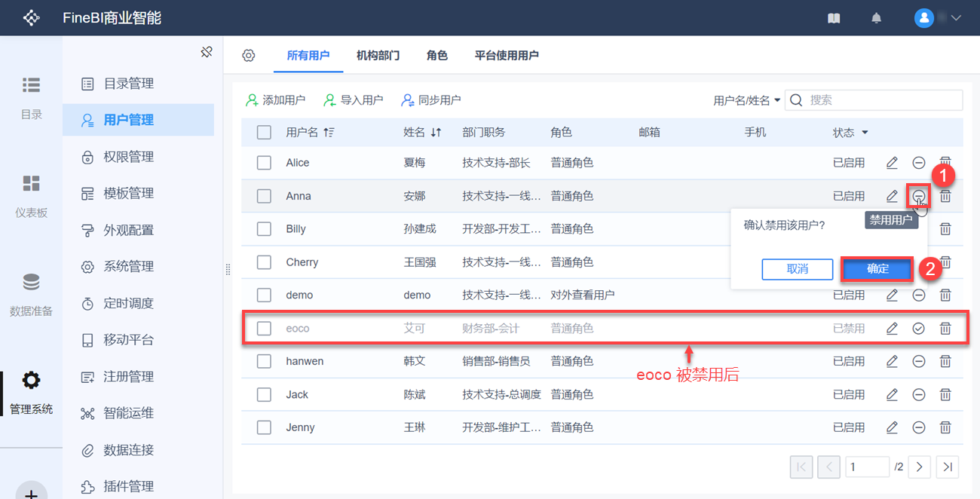Screen dimensions: 980x499
Task: Enable the disabled user eoco
Action: [918, 329]
